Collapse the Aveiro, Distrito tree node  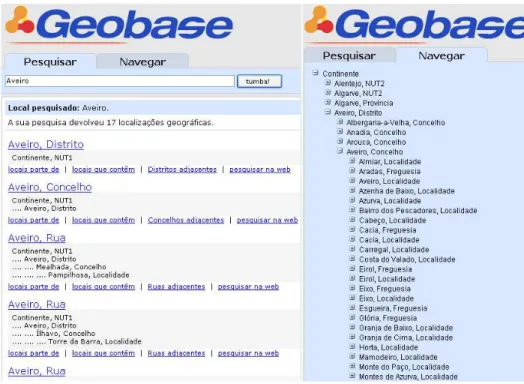click(328, 112)
